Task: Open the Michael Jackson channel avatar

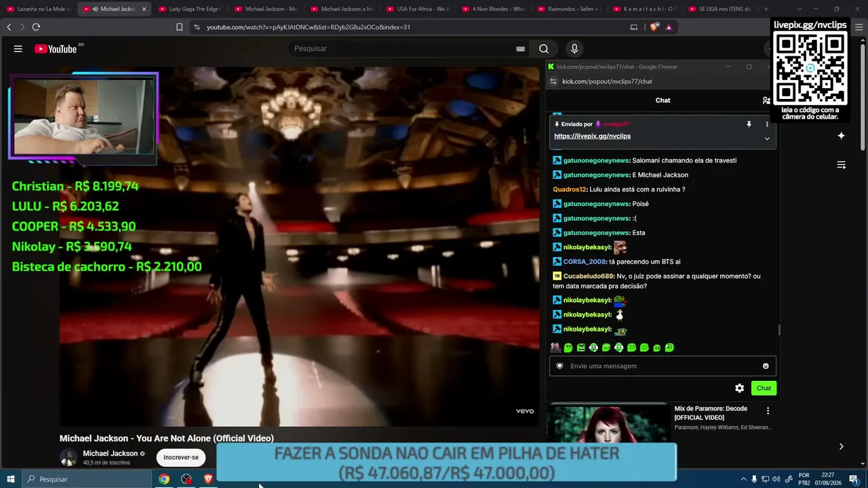Action: [68, 457]
